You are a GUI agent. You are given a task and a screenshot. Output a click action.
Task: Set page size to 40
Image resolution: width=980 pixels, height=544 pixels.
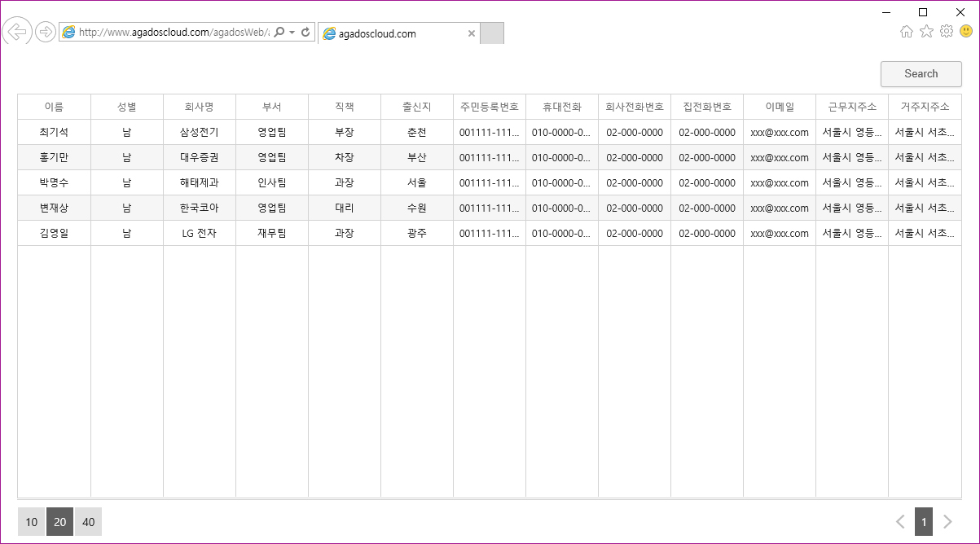coord(88,522)
